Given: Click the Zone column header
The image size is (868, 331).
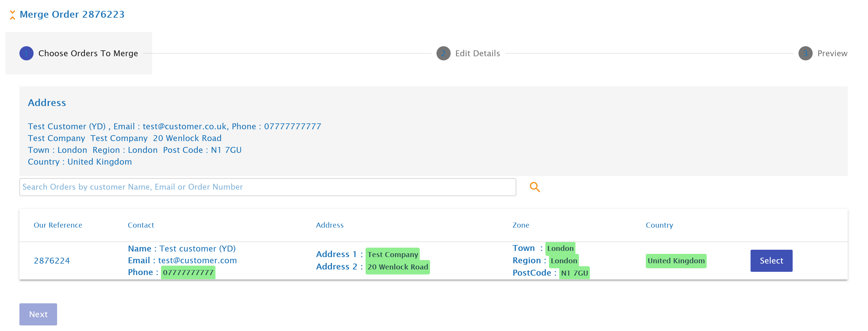Looking at the screenshot, I should click(x=521, y=225).
